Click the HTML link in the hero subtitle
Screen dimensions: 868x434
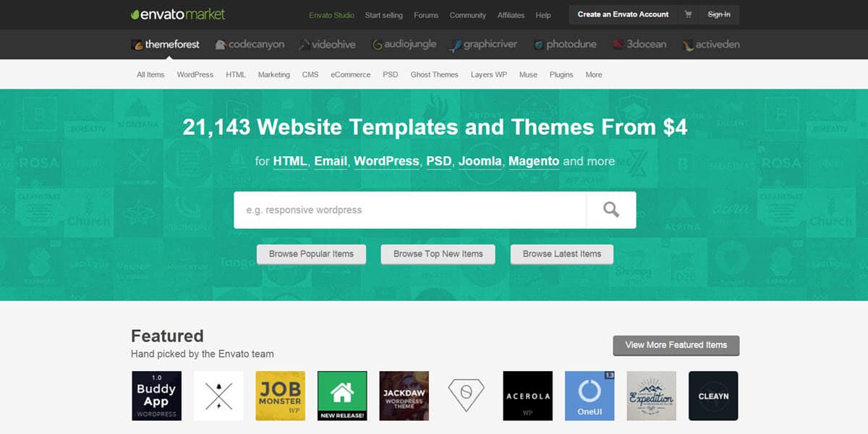(291, 161)
